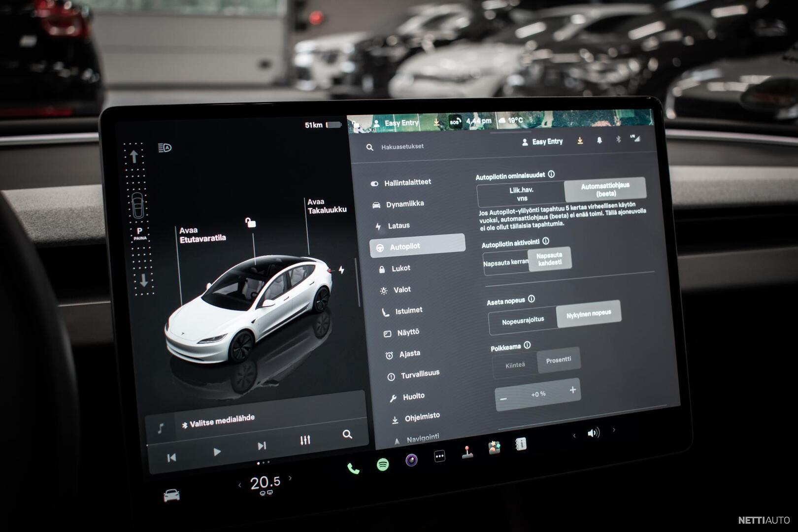Open the Spotify app icon
Screen dimensions: 798x532
pos(383,464)
